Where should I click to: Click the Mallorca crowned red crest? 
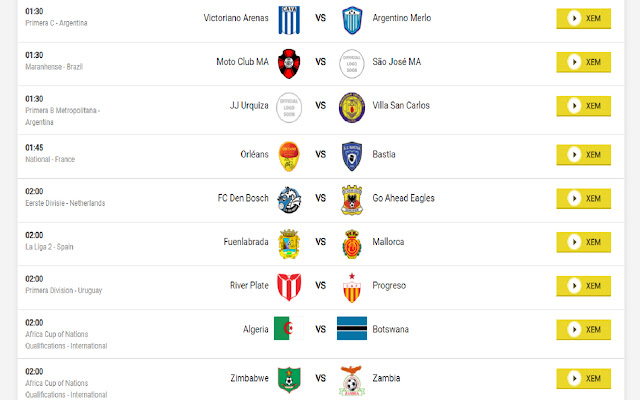point(352,244)
